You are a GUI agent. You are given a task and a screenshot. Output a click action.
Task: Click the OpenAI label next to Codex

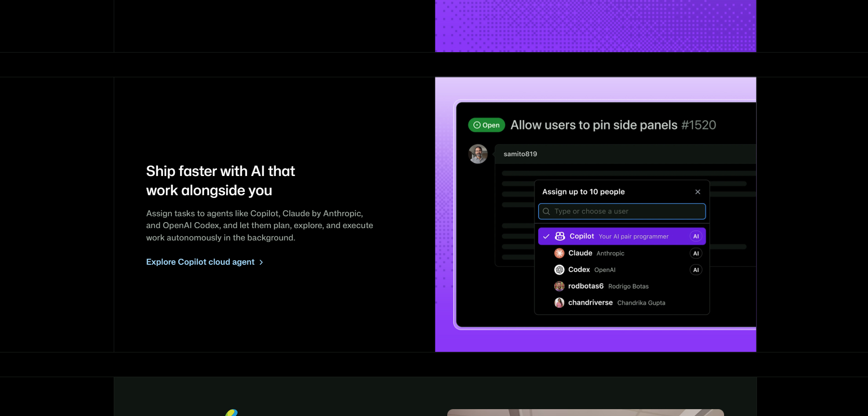point(605,270)
